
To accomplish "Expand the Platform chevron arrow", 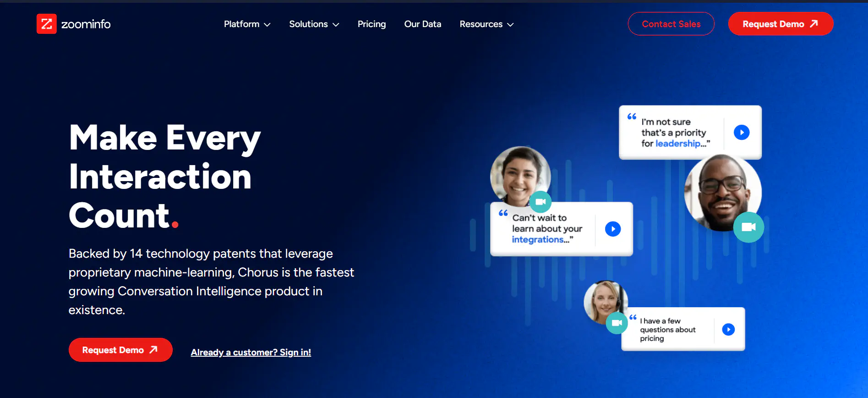I will coord(267,25).
